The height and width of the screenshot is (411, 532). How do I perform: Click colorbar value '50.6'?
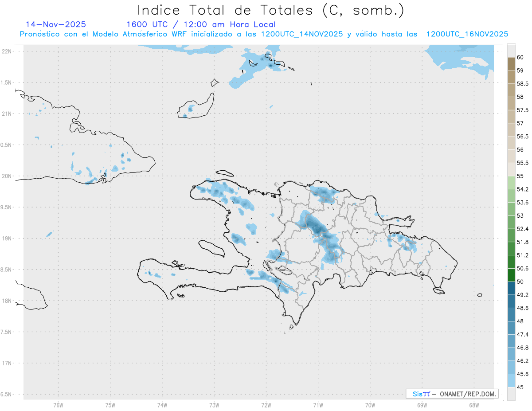(523, 269)
